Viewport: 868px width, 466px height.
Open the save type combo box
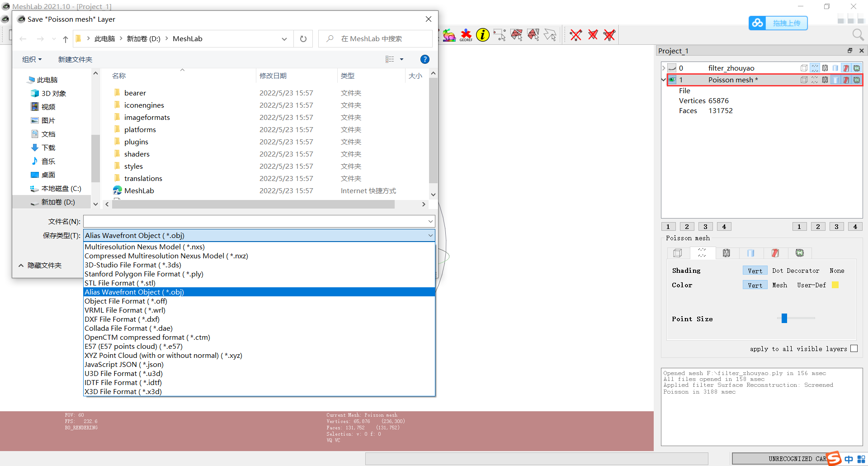(259, 235)
